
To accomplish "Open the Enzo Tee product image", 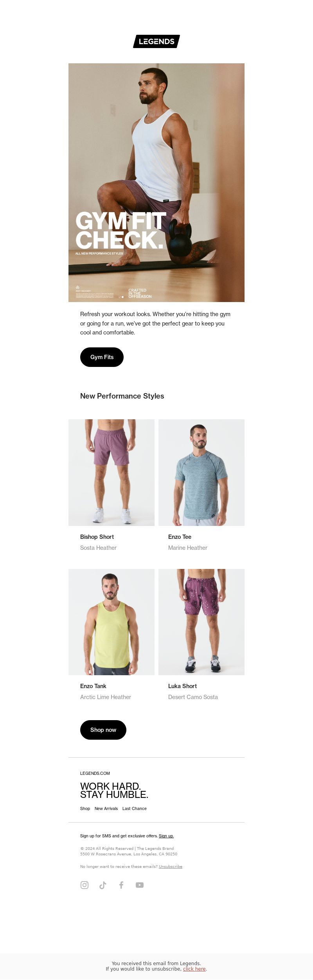I will click(201, 472).
